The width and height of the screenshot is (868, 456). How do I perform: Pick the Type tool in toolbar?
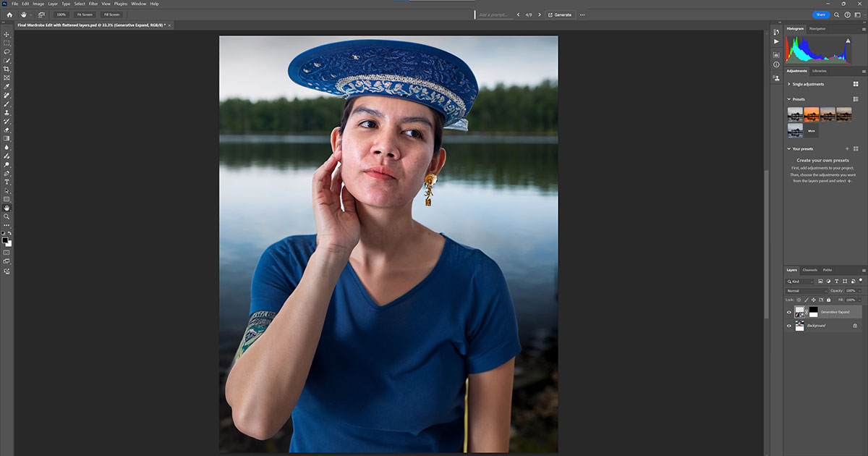click(7, 182)
